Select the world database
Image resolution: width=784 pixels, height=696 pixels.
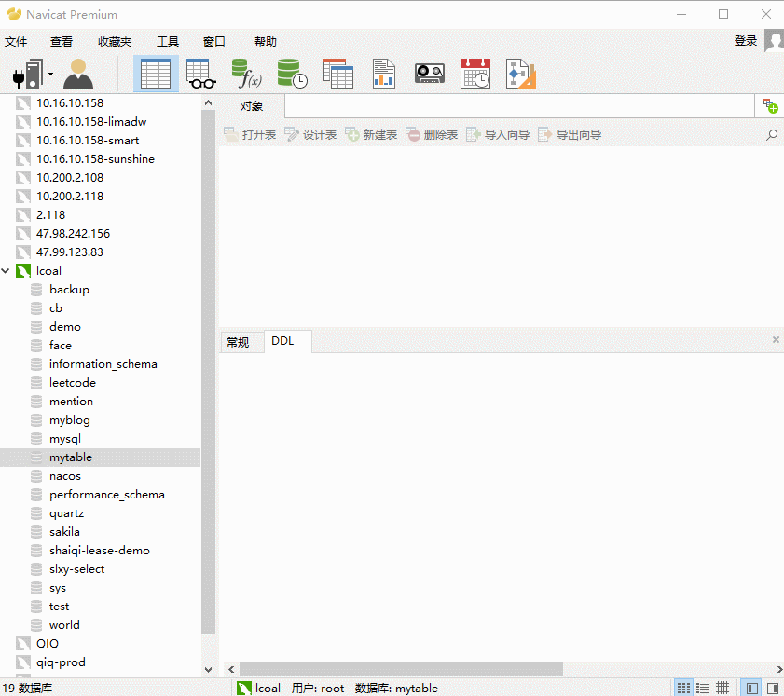point(64,625)
